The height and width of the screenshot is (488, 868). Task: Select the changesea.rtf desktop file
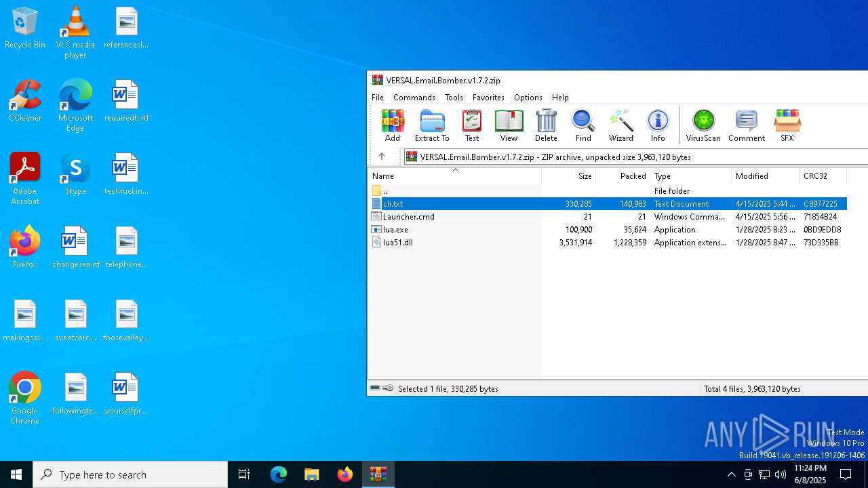pyautogui.click(x=75, y=248)
